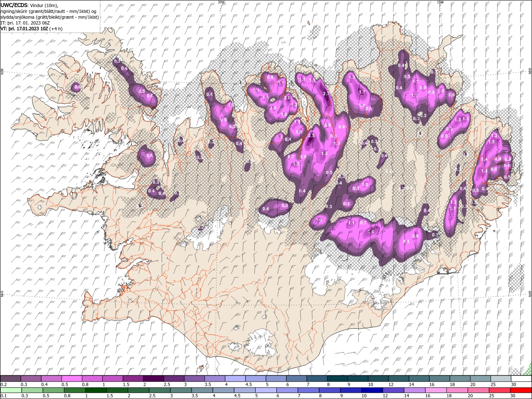Click the bright pink 0.5 swatch in the upper legend row

point(71,379)
